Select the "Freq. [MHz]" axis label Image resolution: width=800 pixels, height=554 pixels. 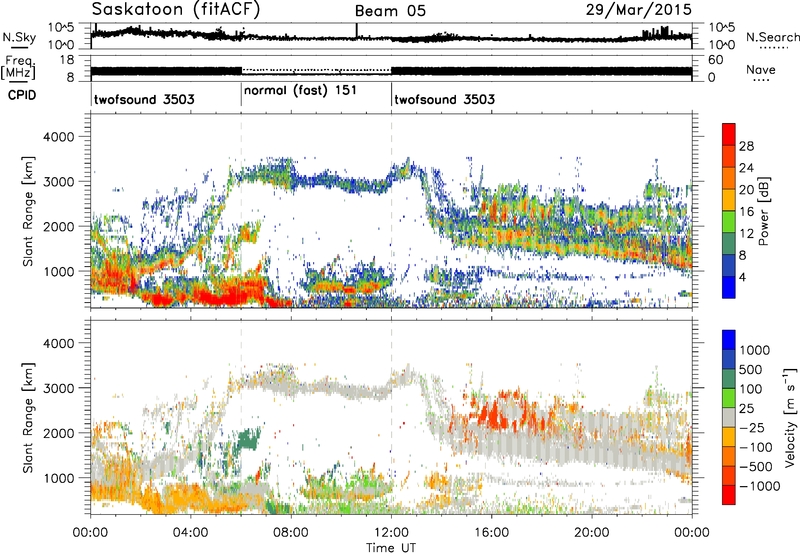pyautogui.click(x=18, y=67)
